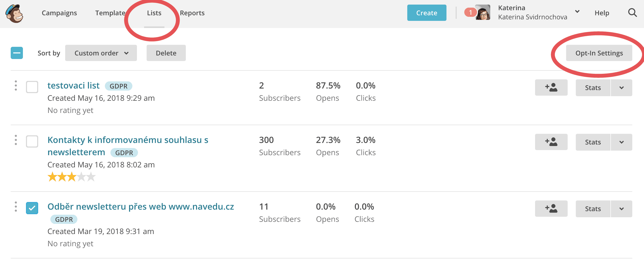Click add subscriber icon for Odběr newsletteru list
Screen dimensions: 644x261
[551, 209]
